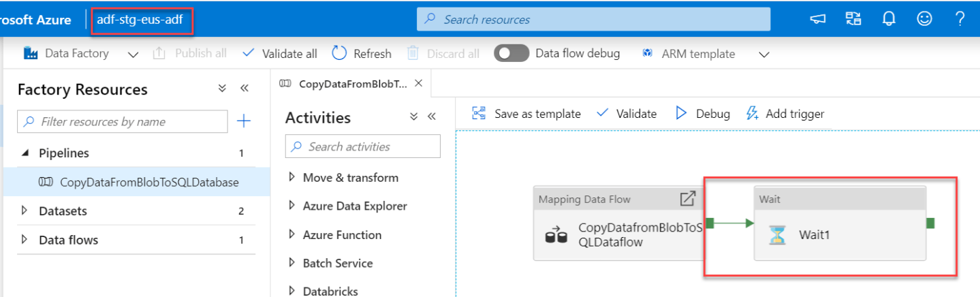
Task: Expand Azure Function activities
Action: click(x=292, y=234)
